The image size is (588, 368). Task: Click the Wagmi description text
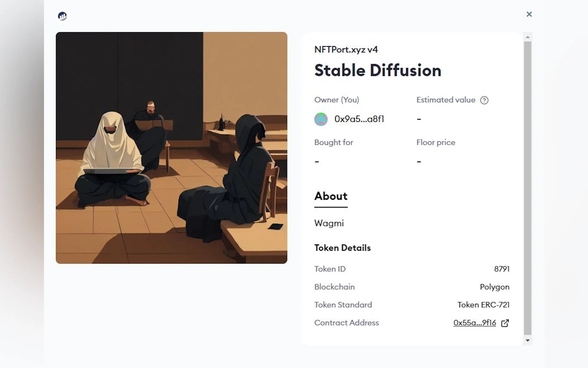click(329, 223)
